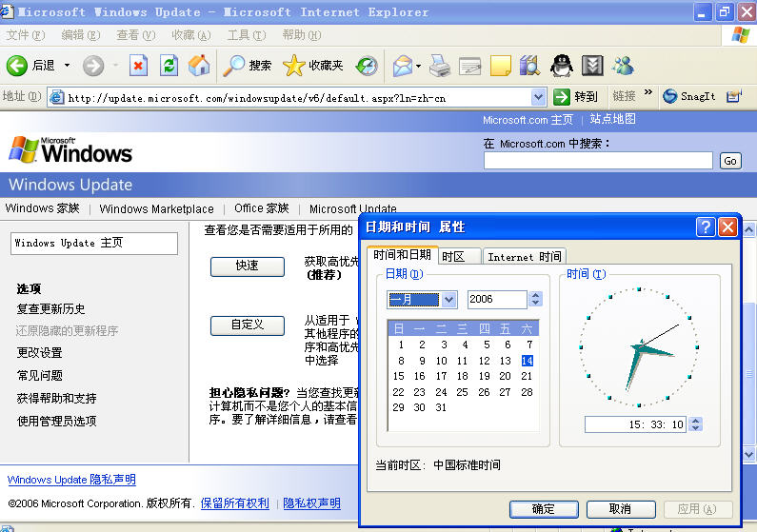Image resolution: width=757 pixels, height=532 pixels.
Task: Click the grey forward arrow button
Action: (x=93, y=66)
